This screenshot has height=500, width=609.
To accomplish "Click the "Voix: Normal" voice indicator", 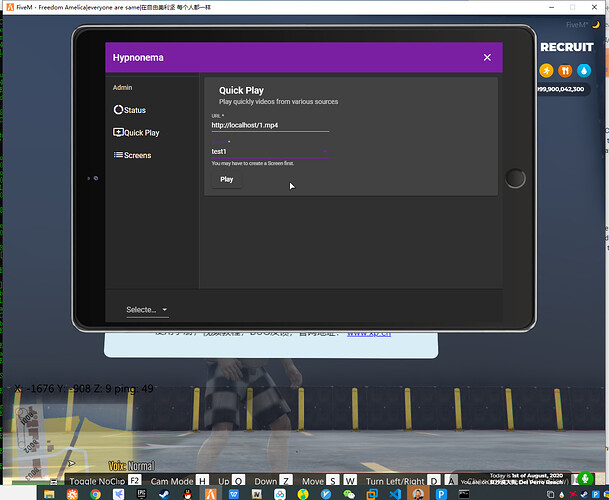I will click(131, 466).
